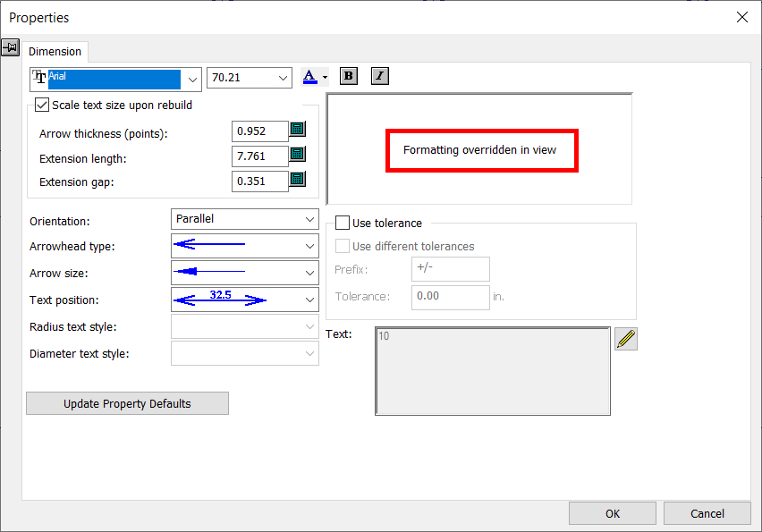762x532 pixels.
Task: Open the font color swatch picker arrow
Action: pos(324,76)
